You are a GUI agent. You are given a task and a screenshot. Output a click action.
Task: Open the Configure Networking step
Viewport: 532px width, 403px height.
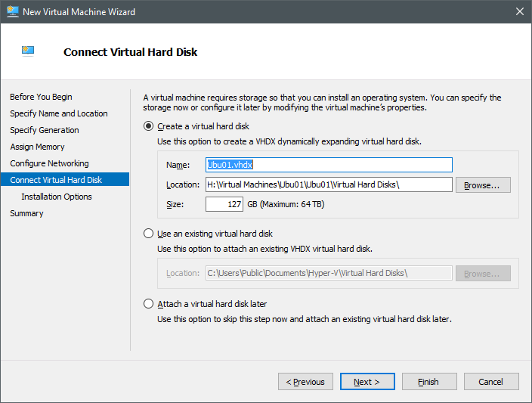[50, 163]
